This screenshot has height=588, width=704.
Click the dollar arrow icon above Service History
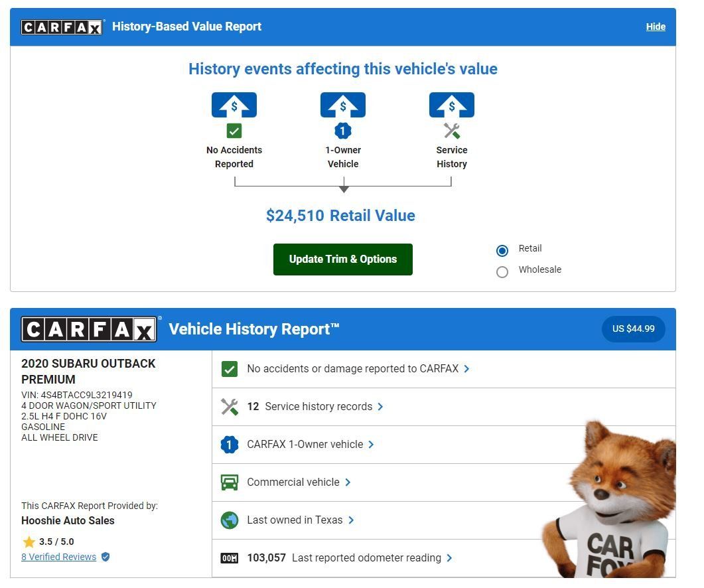tap(452, 105)
